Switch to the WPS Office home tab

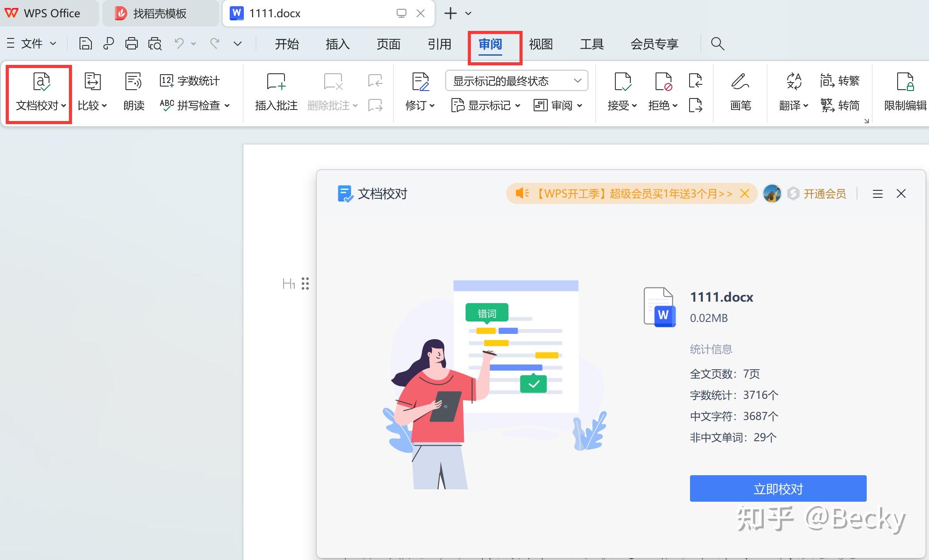pyautogui.click(x=49, y=13)
